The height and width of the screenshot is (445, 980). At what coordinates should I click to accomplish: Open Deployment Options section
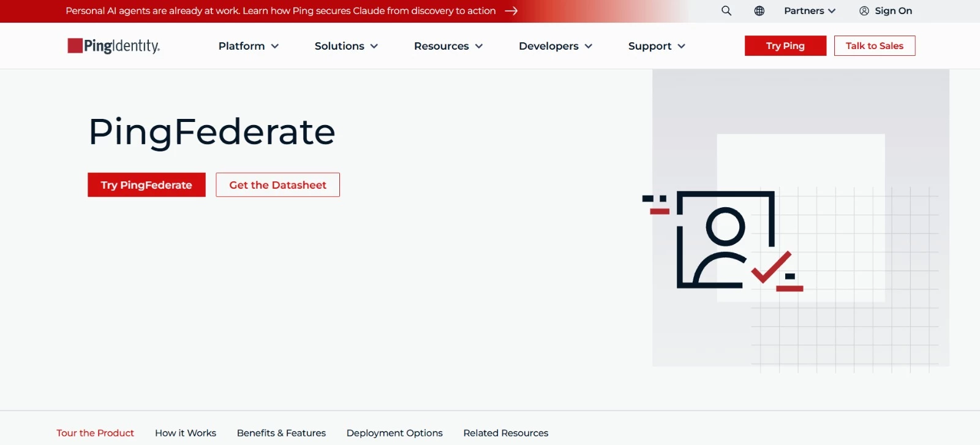click(x=394, y=433)
